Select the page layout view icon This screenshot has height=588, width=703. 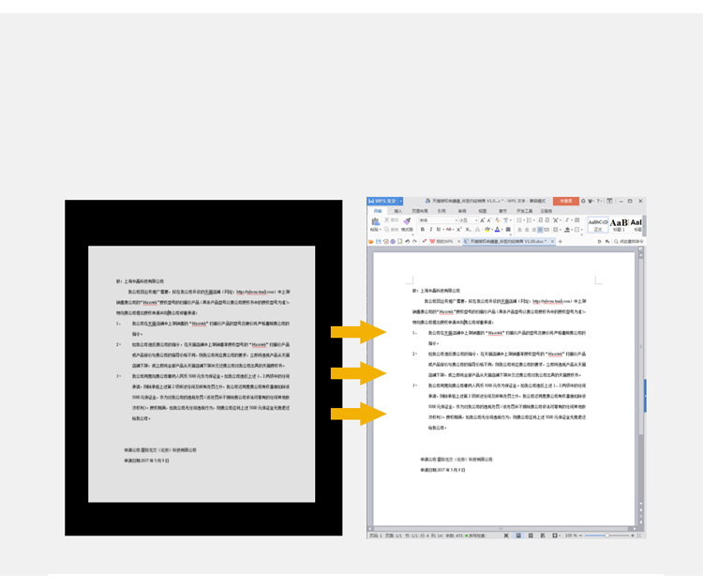[518, 535]
